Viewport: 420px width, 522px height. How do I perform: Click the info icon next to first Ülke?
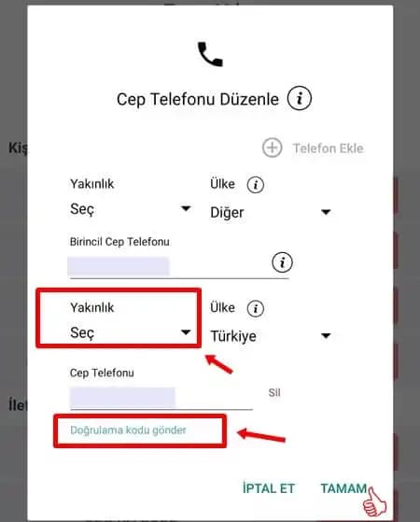point(255,185)
